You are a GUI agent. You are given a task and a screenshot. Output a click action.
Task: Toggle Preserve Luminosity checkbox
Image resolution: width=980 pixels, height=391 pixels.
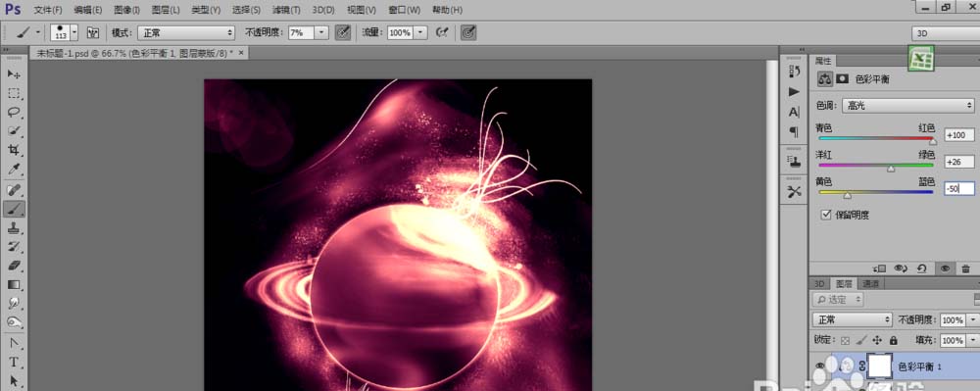coord(826,215)
